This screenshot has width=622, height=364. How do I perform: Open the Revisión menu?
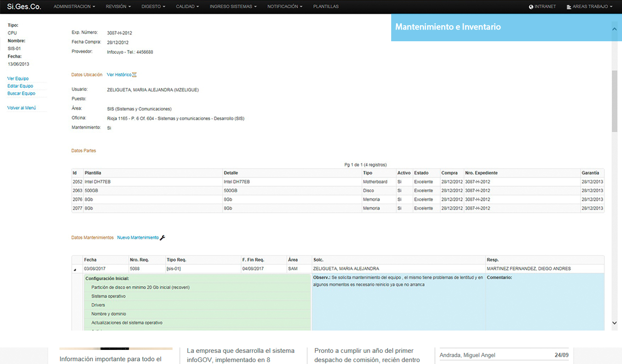[x=118, y=7]
